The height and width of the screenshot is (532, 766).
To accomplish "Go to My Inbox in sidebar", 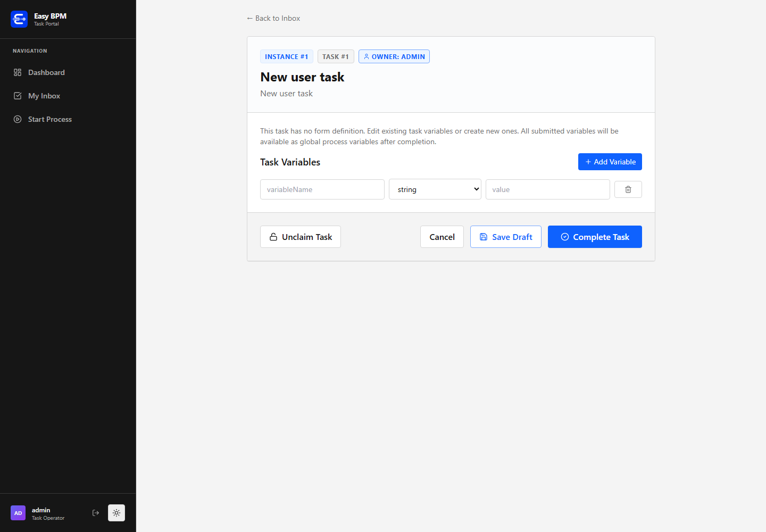I will point(68,96).
